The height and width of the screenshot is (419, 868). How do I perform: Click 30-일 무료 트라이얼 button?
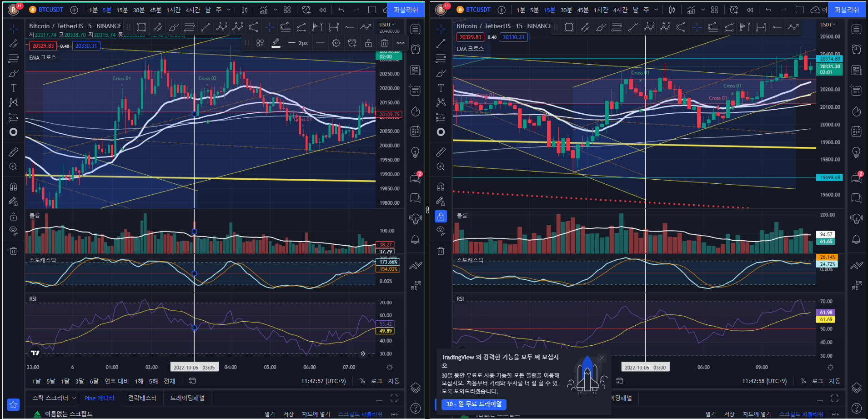click(474, 404)
